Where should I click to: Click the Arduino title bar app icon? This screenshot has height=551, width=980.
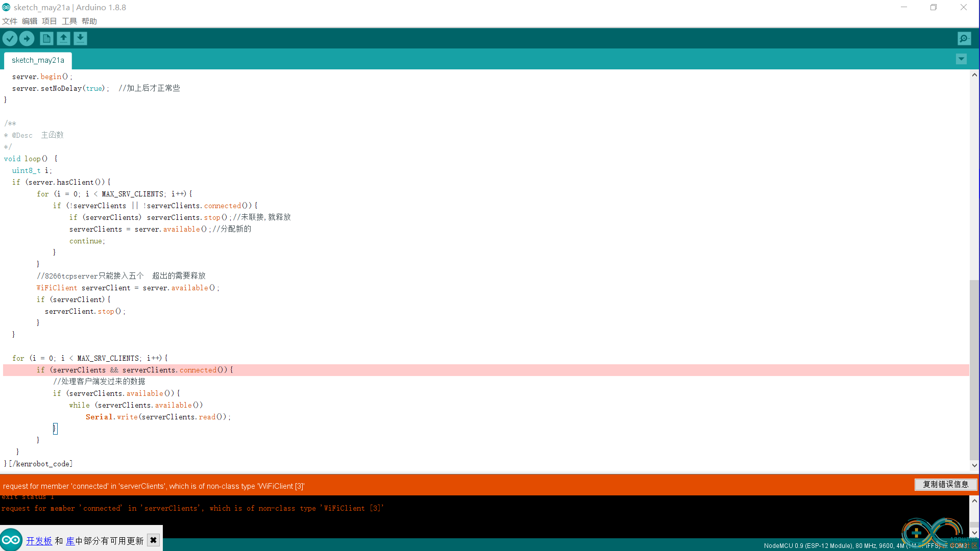click(6, 7)
